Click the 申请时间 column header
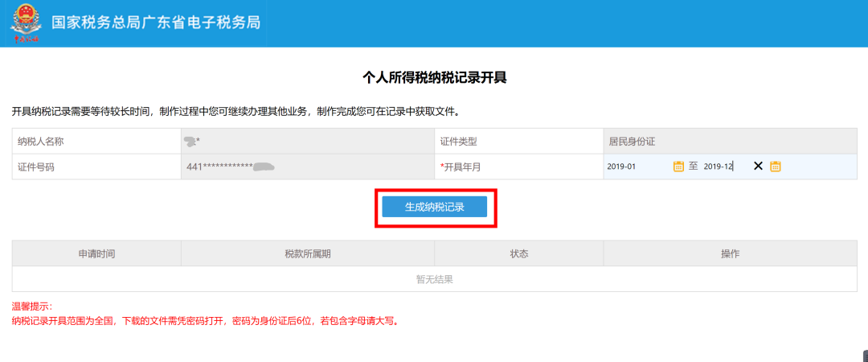The height and width of the screenshot is (362, 868). (x=96, y=253)
